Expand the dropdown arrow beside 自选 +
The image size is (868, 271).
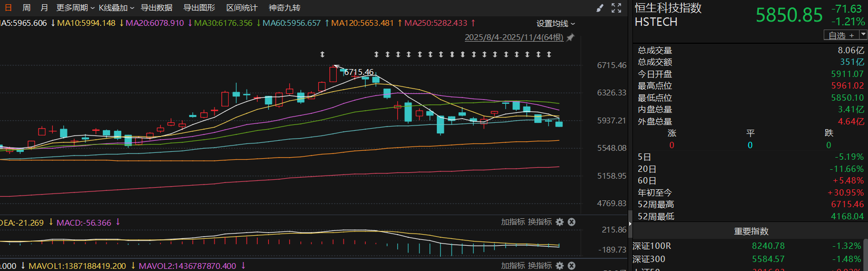pos(863,35)
